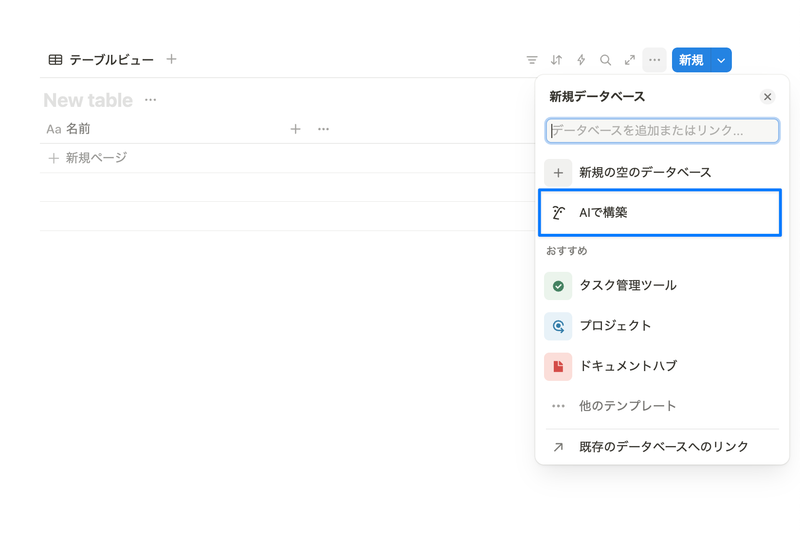The width and height of the screenshot is (800, 533).
Task: Select 新規の空のデータベース option
Action: pos(645,172)
